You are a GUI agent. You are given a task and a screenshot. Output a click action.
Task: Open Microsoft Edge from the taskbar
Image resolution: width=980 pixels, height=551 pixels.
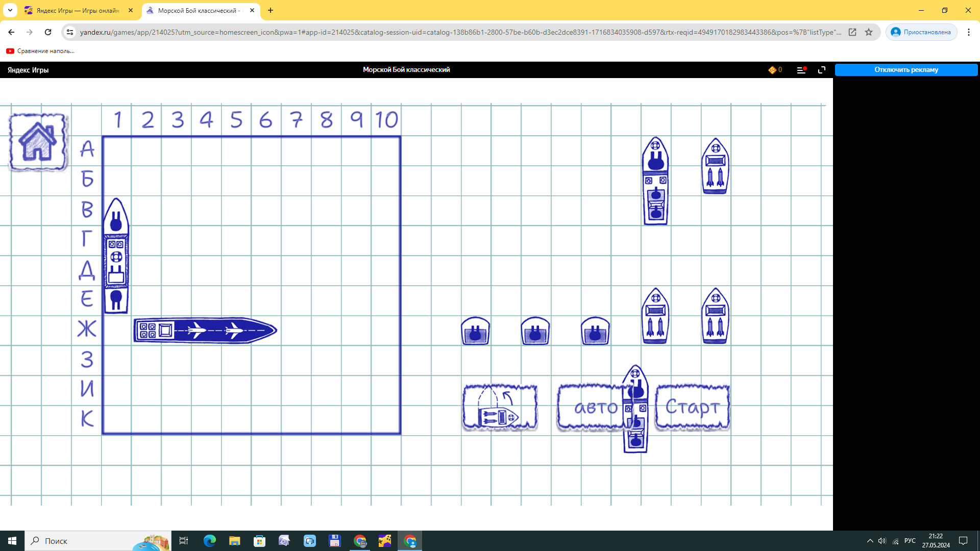(x=210, y=541)
